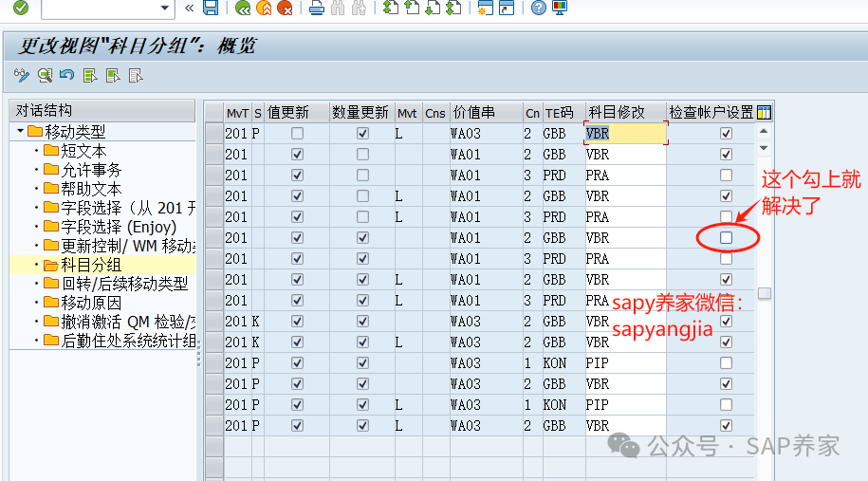Screen dimensions: 868x481
Task: Click the orange Exit icon
Action: click(x=264, y=8)
